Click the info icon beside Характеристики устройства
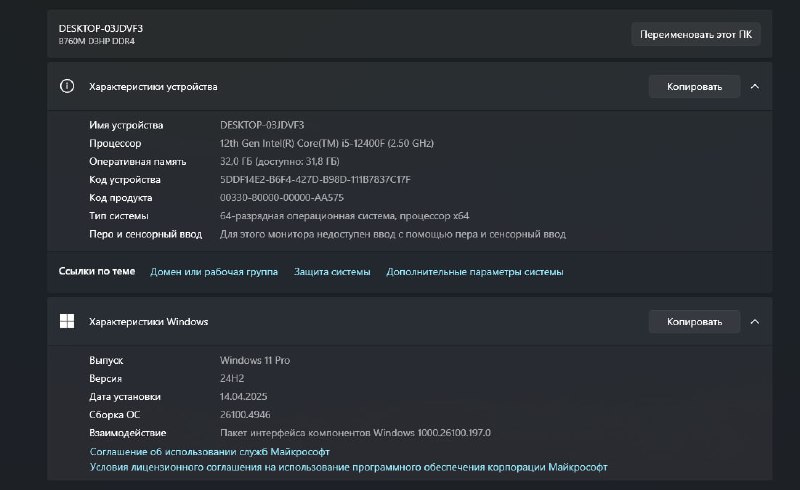 (x=67, y=86)
